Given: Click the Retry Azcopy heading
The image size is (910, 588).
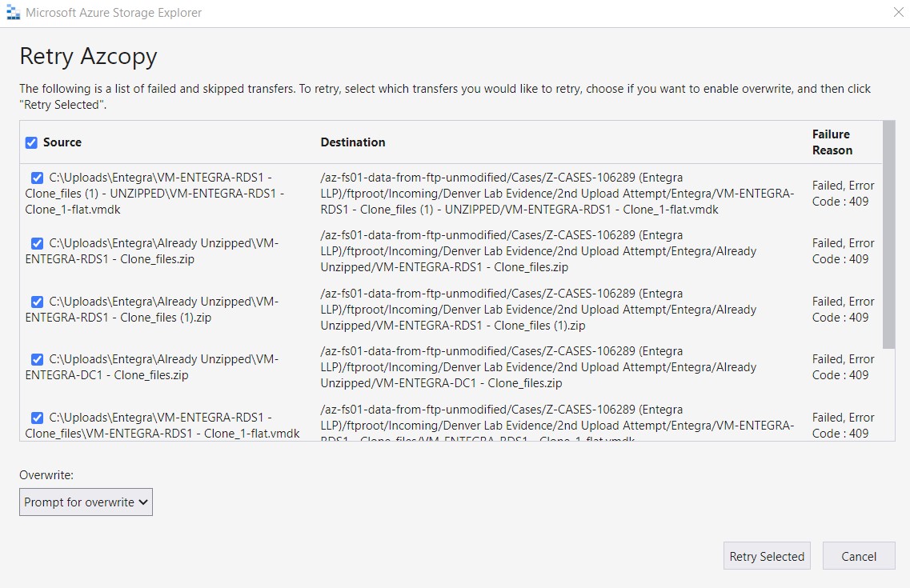Looking at the screenshot, I should (88, 56).
